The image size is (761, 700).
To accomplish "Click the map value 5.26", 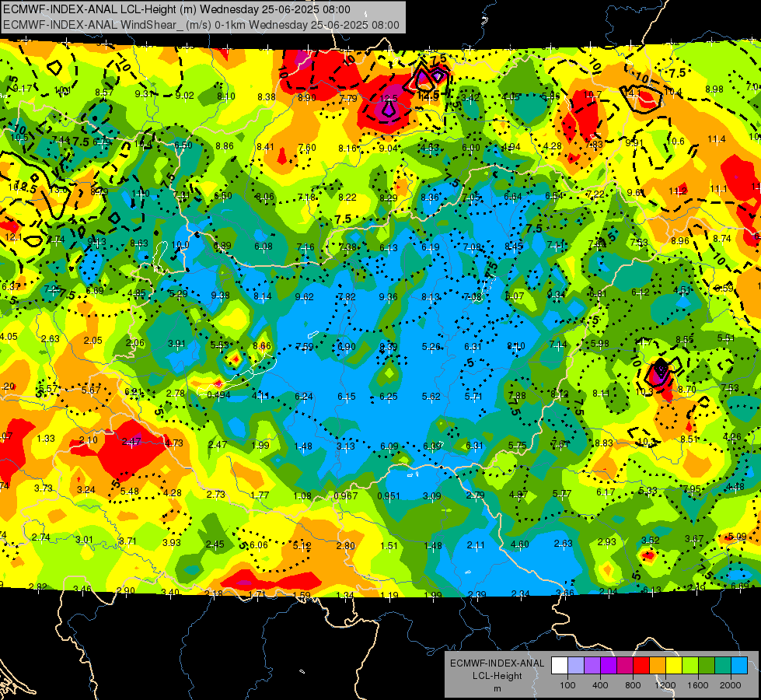I will [x=431, y=347].
